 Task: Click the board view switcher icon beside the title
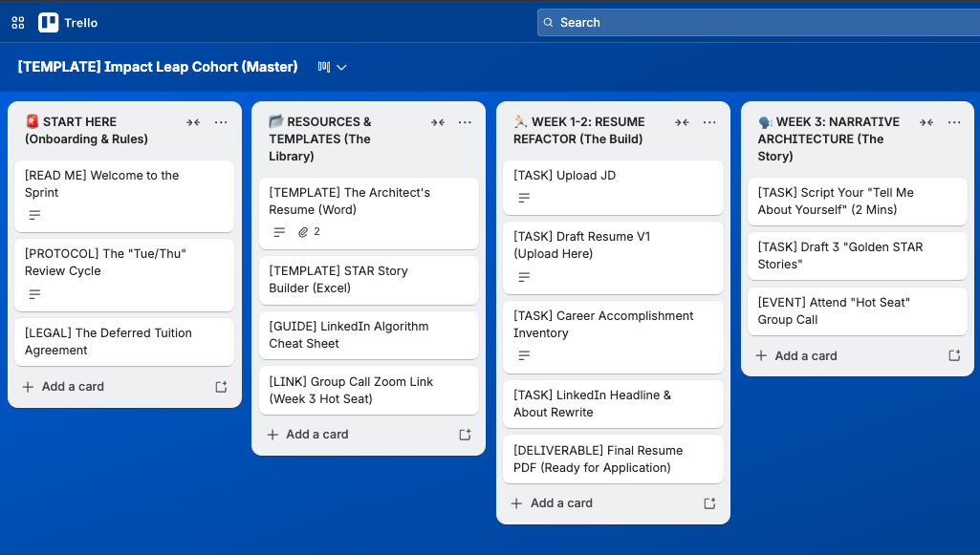[324, 67]
